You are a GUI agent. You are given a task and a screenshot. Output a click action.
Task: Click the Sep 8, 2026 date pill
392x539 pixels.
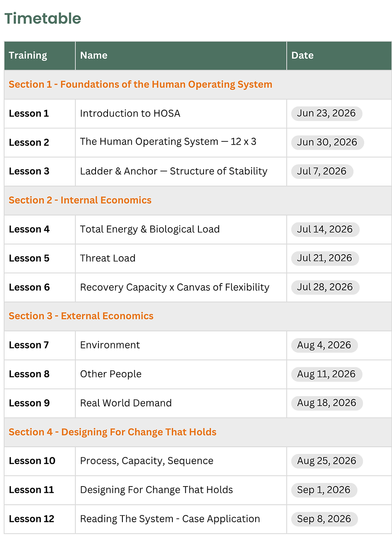(x=324, y=519)
